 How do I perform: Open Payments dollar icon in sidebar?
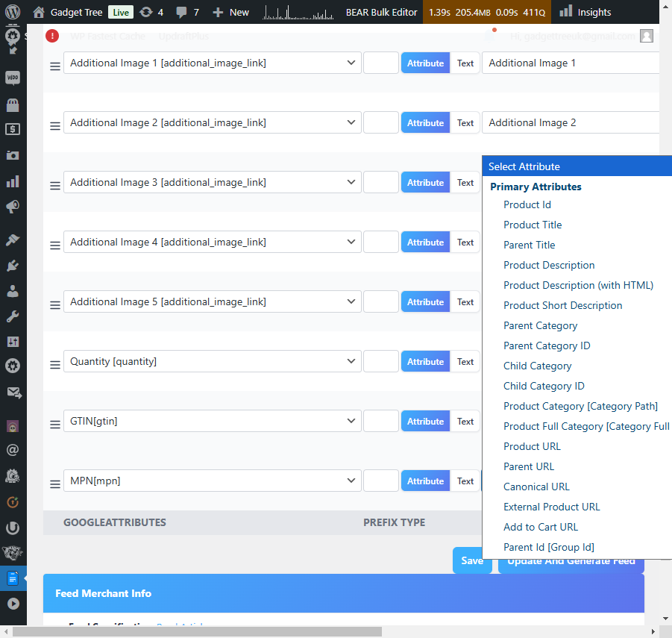[x=13, y=129]
